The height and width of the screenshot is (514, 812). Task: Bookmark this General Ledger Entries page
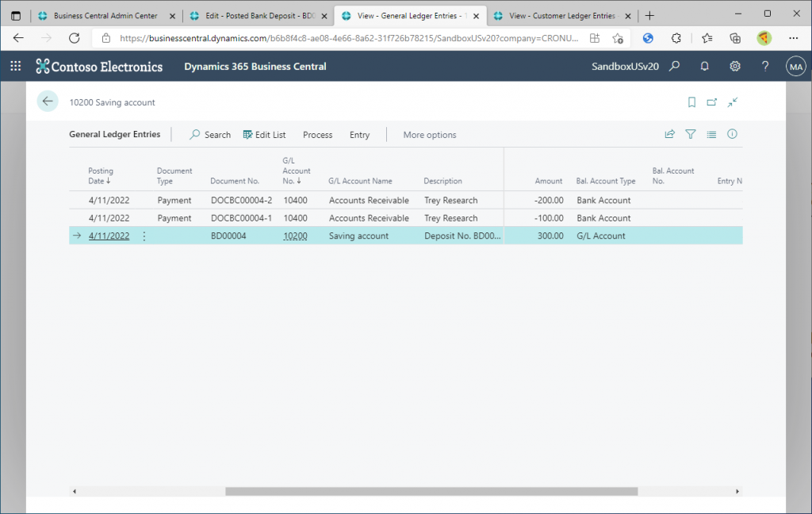click(x=691, y=102)
